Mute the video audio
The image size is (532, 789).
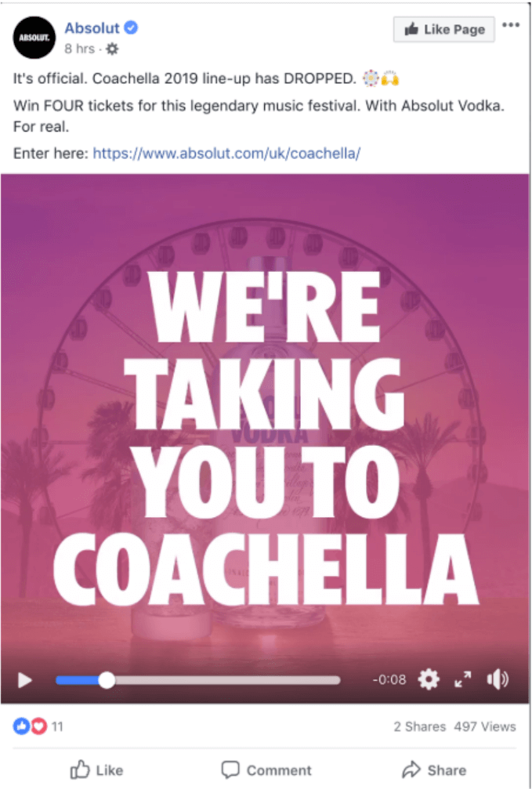(498, 680)
